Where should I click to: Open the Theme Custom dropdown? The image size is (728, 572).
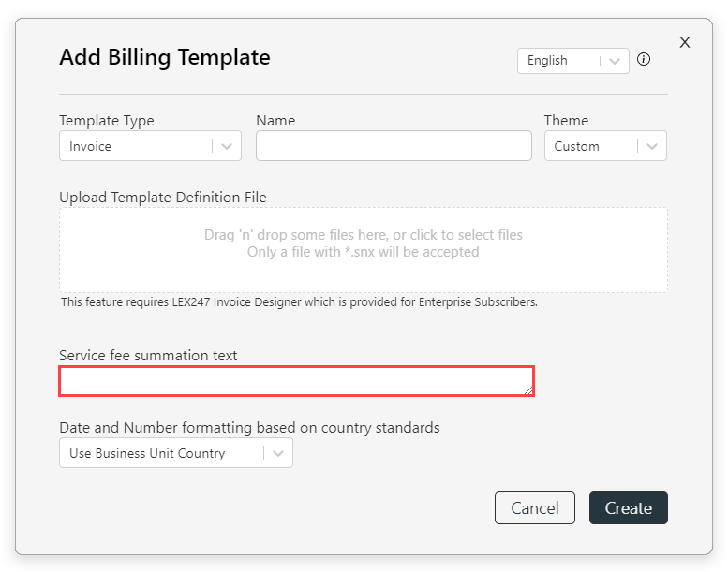(x=605, y=146)
